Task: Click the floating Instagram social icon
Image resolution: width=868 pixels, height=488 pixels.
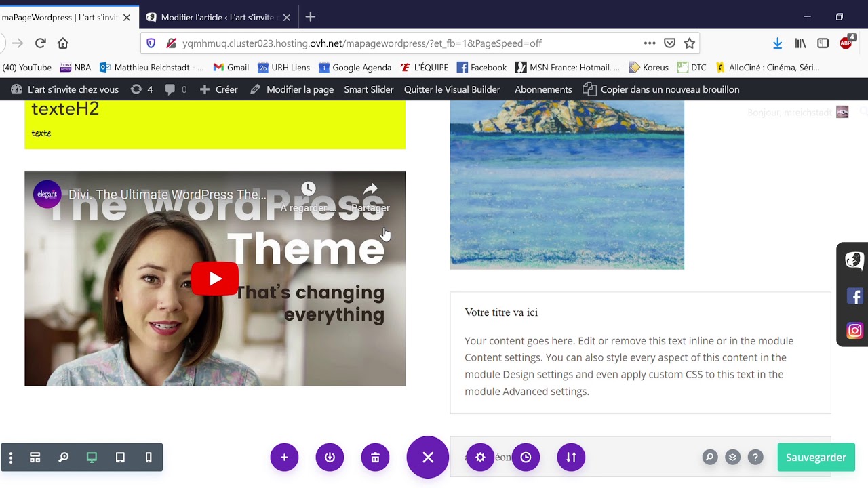Action: pyautogui.click(x=854, y=331)
